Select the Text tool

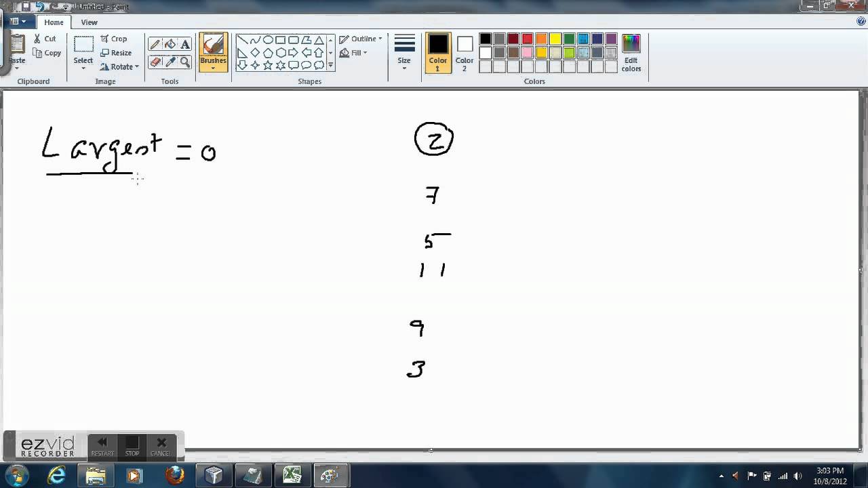tap(185, 44)
